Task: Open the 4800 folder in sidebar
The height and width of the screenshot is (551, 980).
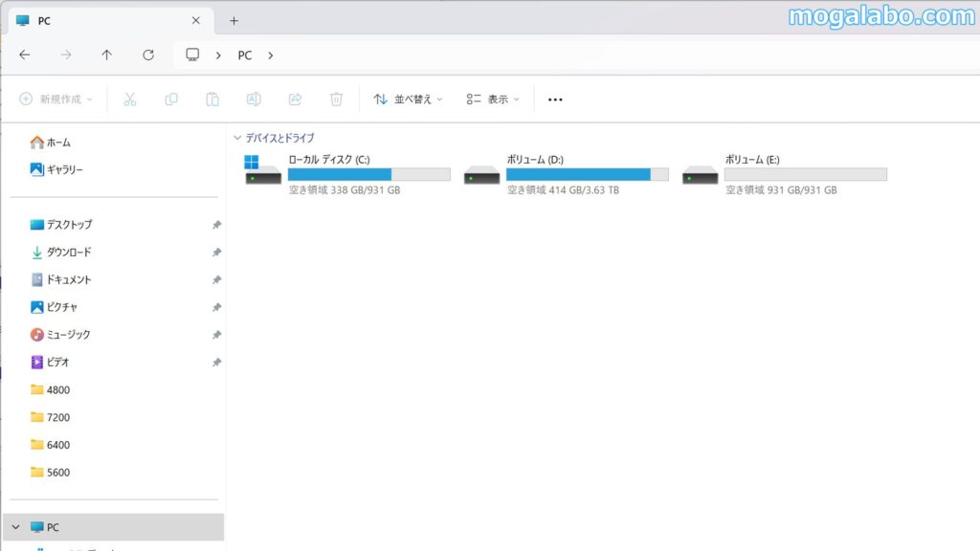Action: (x=57, y=389)
